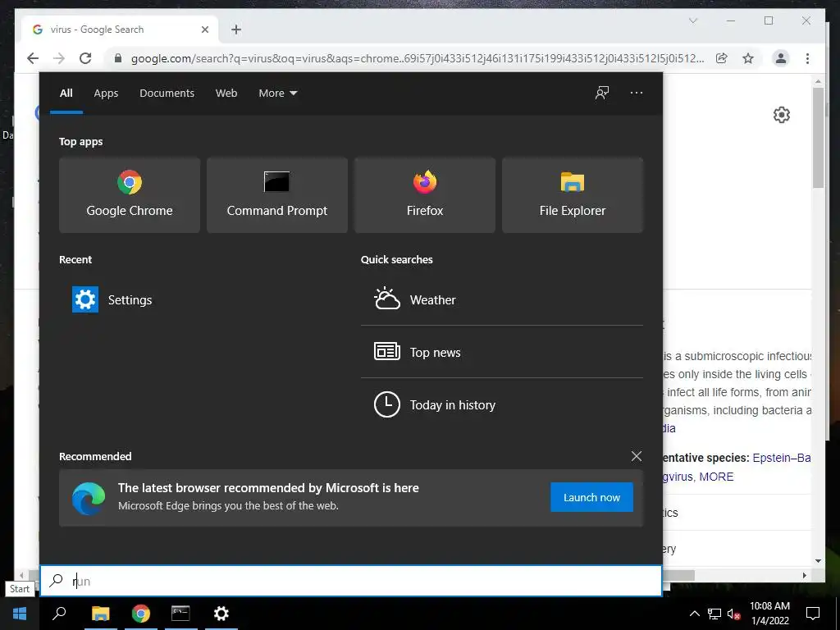840x630 pixels.
Task: Switch to the Web search tab
Action: [226, 94]
